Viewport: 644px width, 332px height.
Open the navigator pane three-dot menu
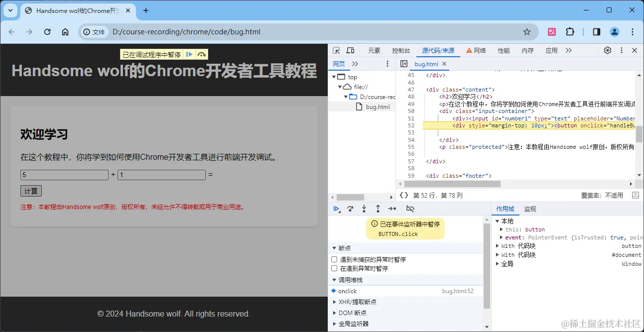pyautogui.click(x=387, y=64)
